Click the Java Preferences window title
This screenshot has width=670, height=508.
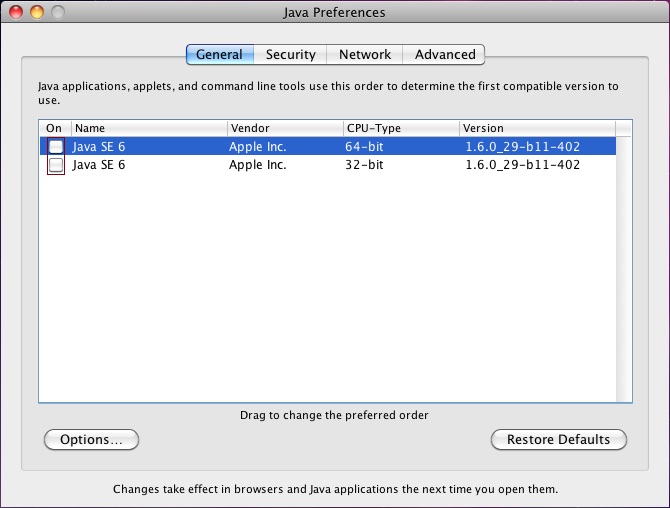point(334,13)
